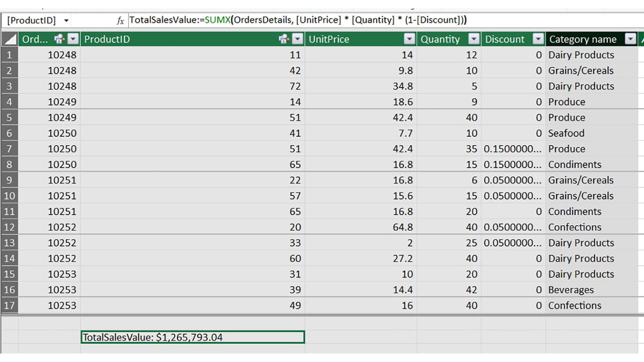
Task: Expand the Category name filter dropdown
Action: (630, 39)
